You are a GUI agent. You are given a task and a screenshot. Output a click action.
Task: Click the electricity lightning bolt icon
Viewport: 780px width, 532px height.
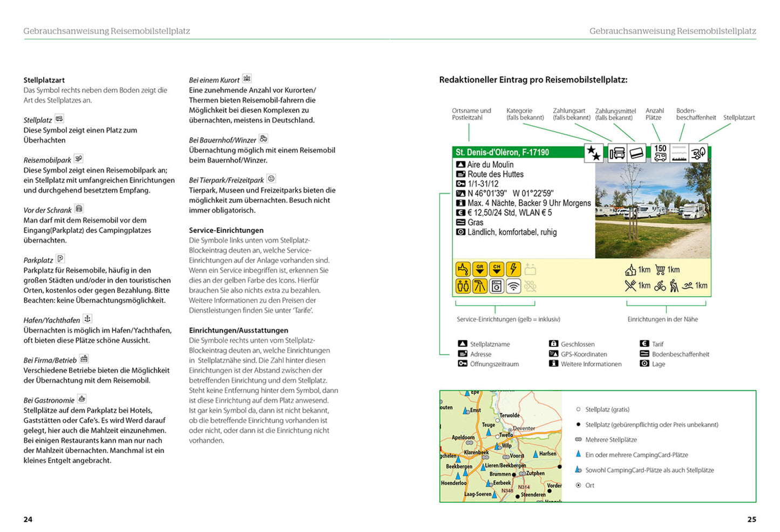513,269
